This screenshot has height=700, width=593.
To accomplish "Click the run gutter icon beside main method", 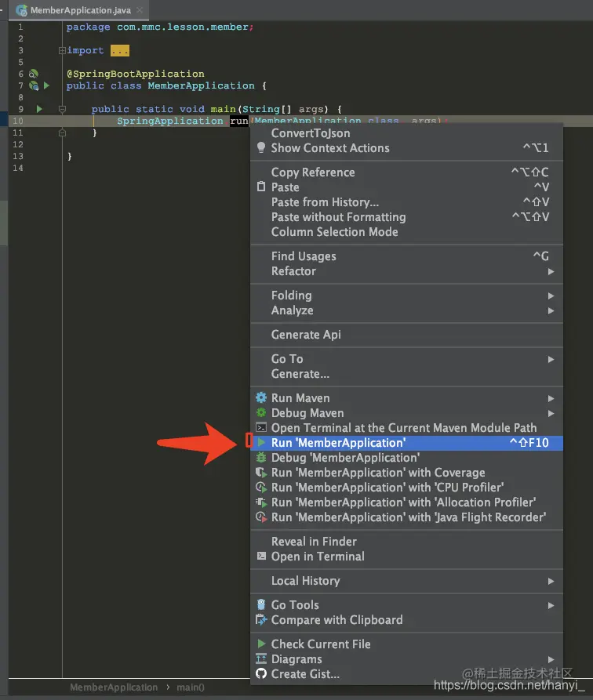I will [39, 108].
